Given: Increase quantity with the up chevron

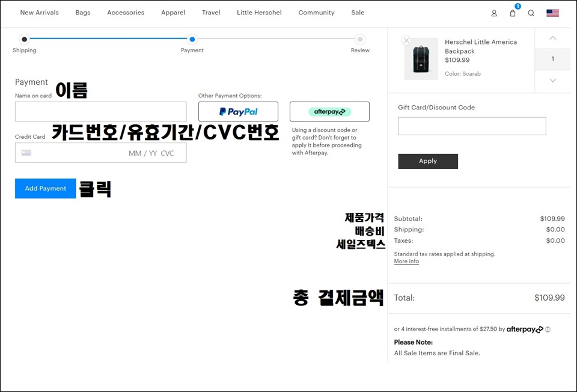Looking at the screenshot, I should tap(553, 38).
